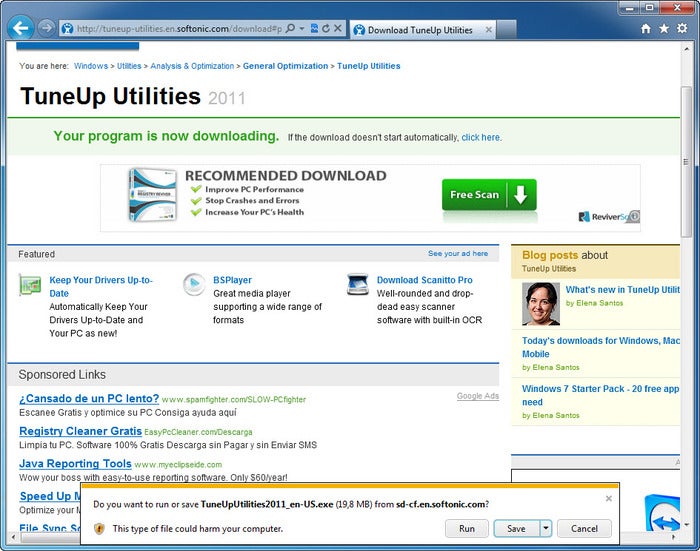The width and height of the screenshot is (700, 551).
Task: Open a new blank tab
Action: click(506, 30)
